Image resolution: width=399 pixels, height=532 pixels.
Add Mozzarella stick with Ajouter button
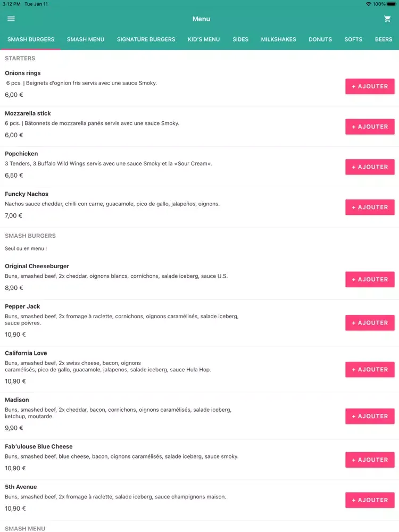(x=370, y=127)
